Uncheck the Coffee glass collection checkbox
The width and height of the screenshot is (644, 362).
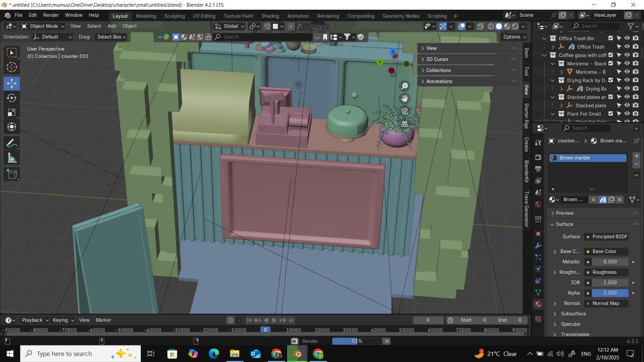pyautogui.click(x=611, y=55)
